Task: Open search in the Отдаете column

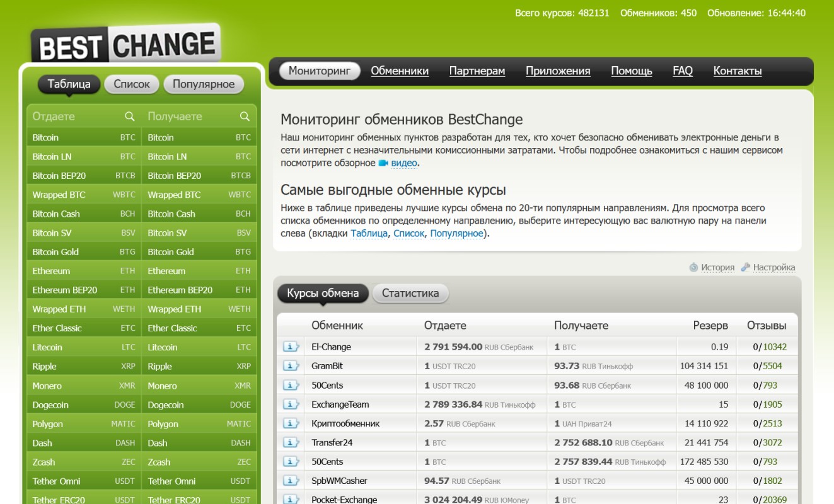Action: click(x=130, y=117)
